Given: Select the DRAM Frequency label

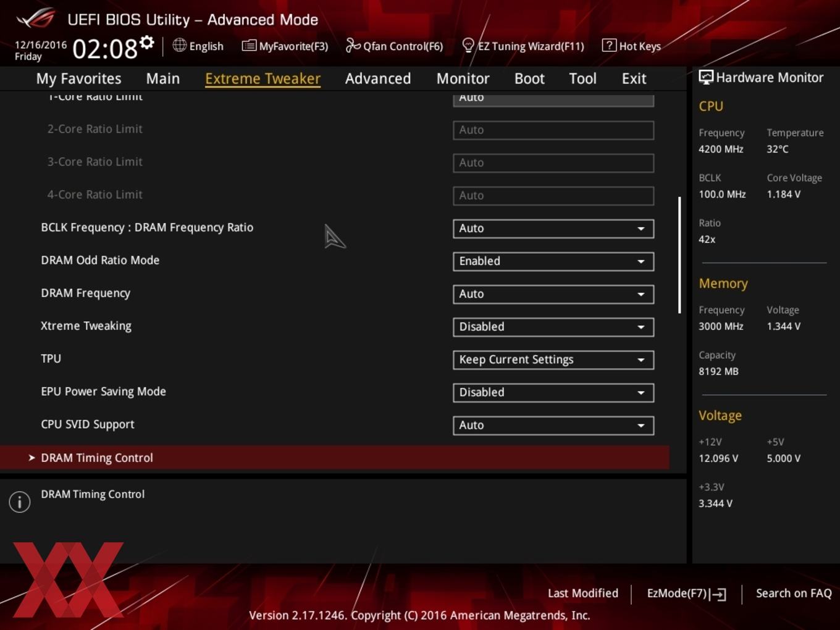Looking at the screenshot, I should pos(86,293).
